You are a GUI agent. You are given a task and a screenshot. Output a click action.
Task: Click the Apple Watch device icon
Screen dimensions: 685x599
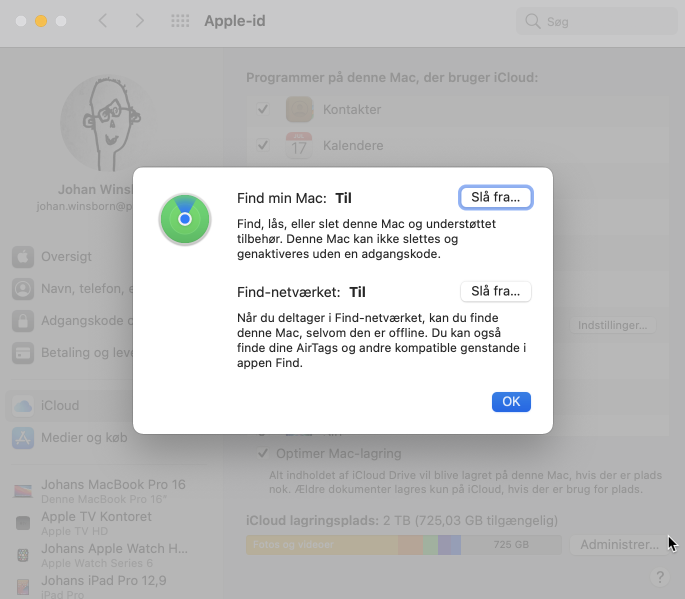click(23, 555)
